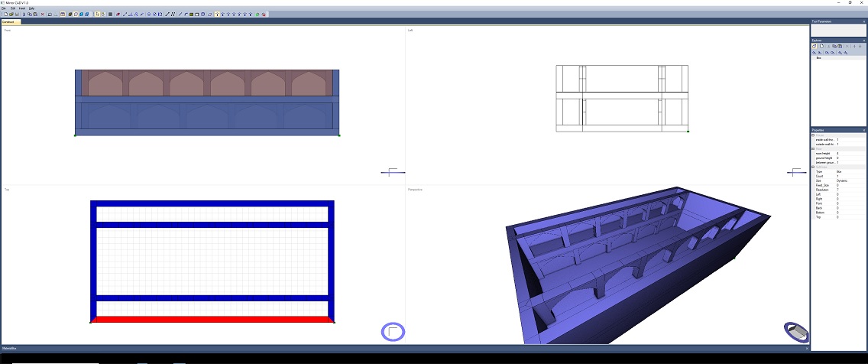Click the Undo arrow toolbar icon

tap(50, 15)
